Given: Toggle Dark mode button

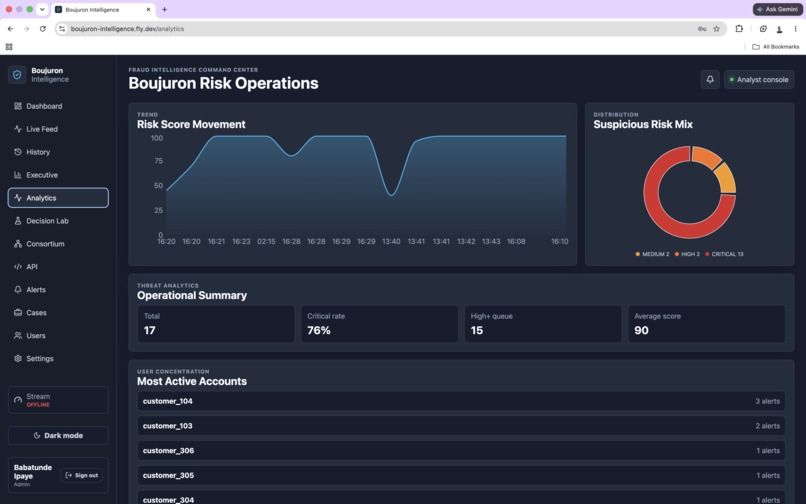Looking at the screenshot, I should (58, 436).
